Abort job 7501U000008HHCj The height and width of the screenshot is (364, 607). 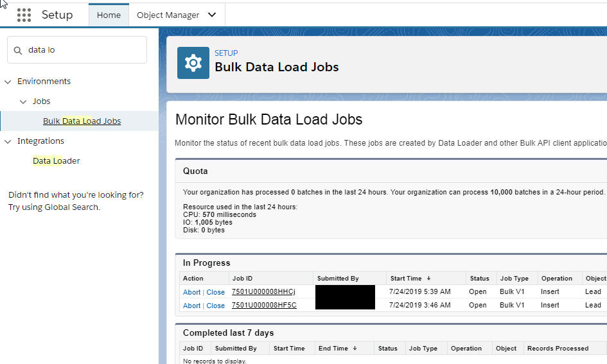point(191,292)
